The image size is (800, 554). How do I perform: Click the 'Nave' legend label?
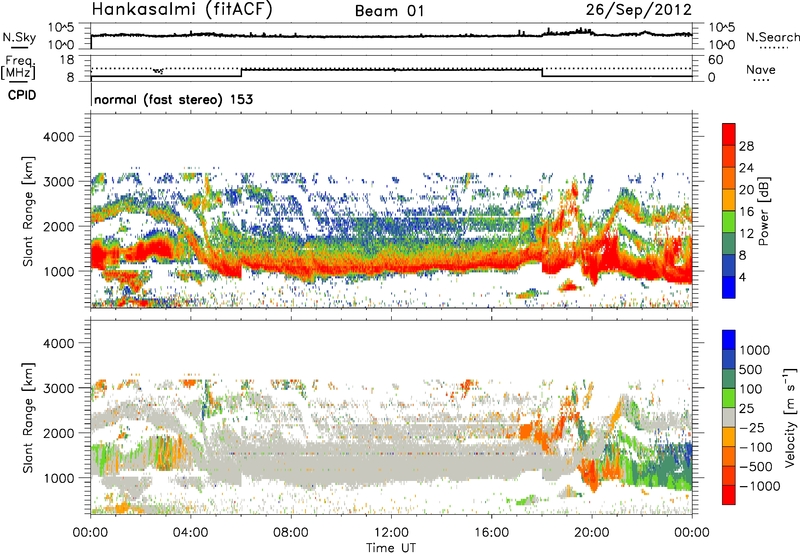(761, 70)
